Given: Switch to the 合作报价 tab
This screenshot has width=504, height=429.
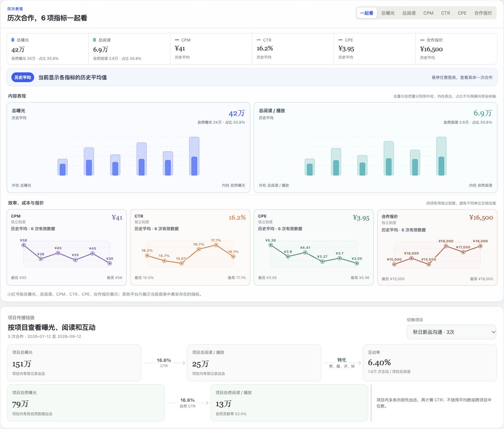Looking at the screenshot, I should tap(483, 13).
